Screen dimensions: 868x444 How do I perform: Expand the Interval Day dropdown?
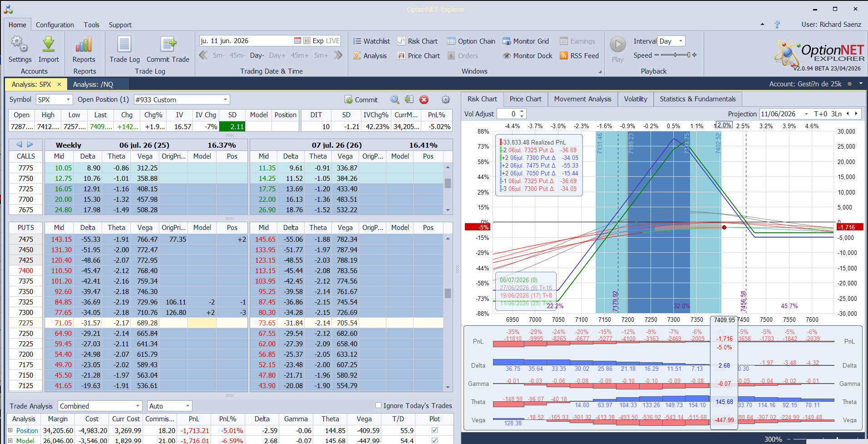[x=672, y=41]
